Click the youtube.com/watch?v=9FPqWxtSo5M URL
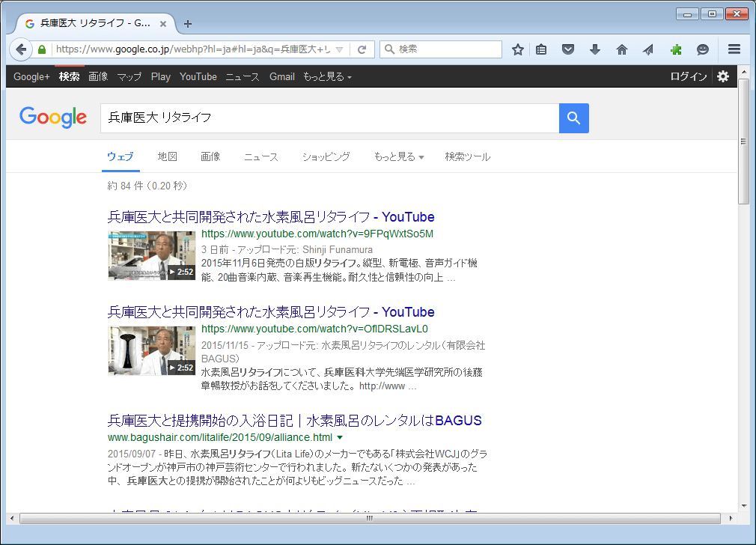 [x=317, y=234]
